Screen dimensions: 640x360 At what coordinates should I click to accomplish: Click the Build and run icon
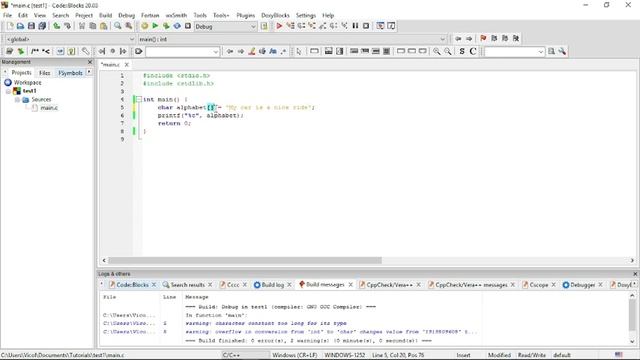[x=166, y=26]
